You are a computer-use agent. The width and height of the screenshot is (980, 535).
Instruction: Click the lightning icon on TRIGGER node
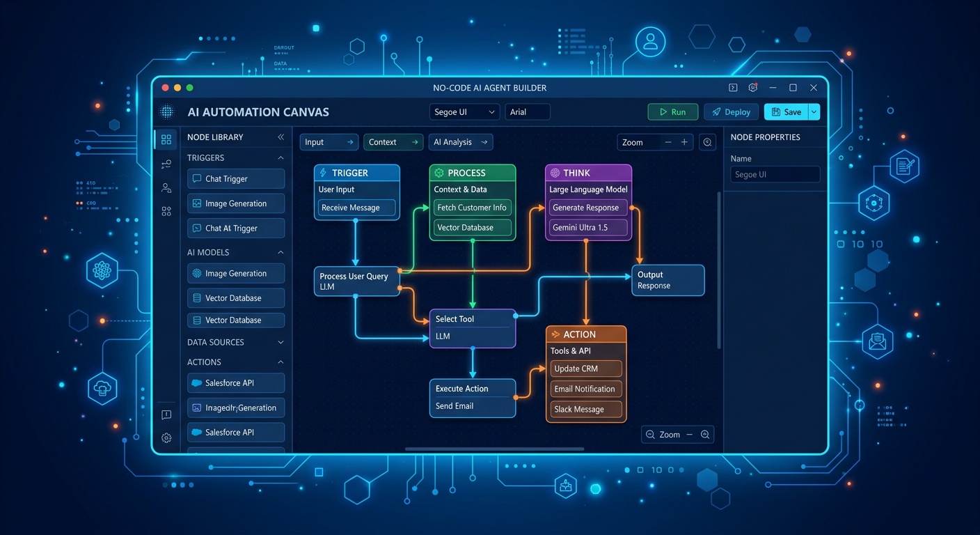click(324, 173)
